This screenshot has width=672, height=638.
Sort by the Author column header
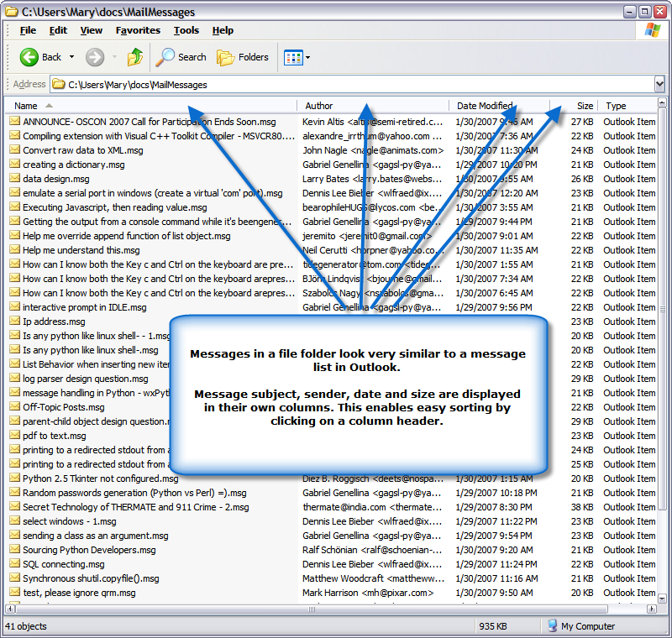click(373, 106)
